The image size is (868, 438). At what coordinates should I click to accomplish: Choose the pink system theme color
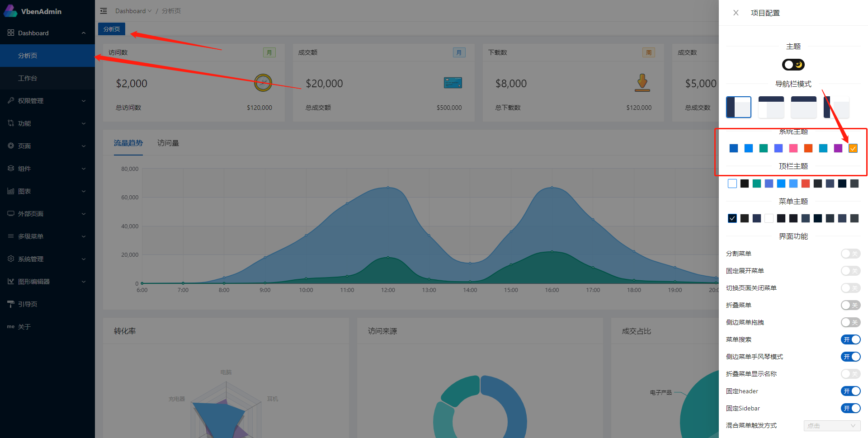click(793, 148)
